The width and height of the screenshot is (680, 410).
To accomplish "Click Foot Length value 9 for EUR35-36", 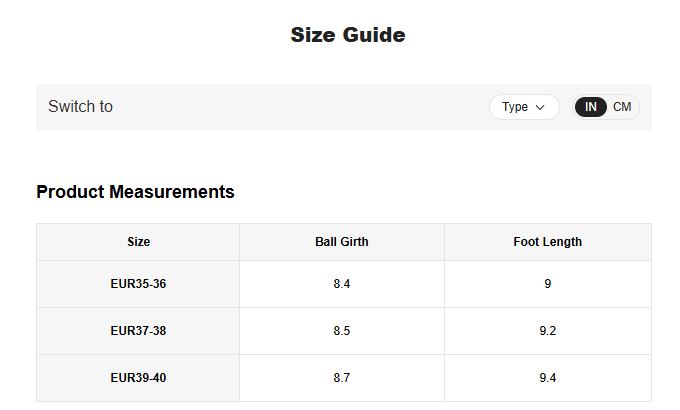I will click(x=547, y=284).
